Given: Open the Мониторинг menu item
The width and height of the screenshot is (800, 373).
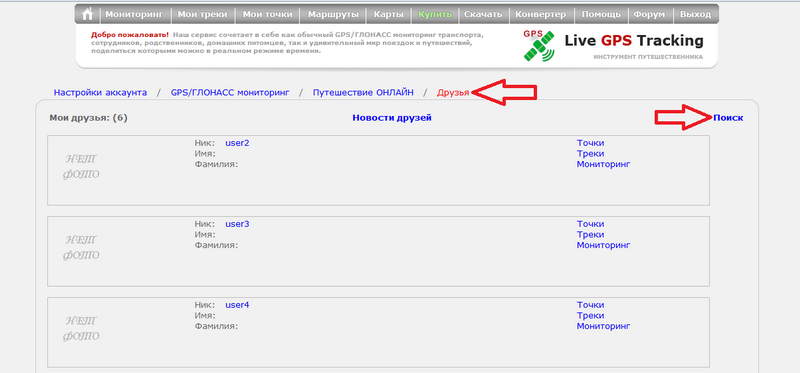Looking at the screenshot, I should (x=135, y=14).
